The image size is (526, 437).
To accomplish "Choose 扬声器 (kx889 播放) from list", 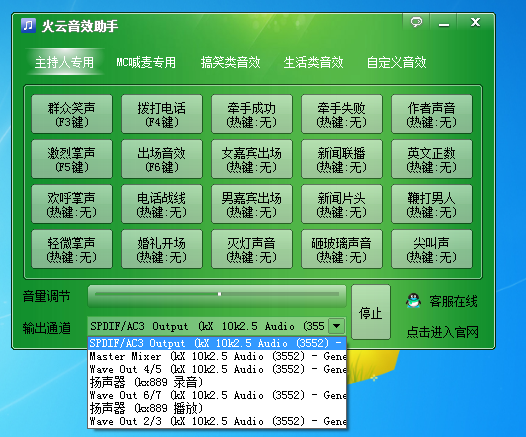I will click(217, 408).
